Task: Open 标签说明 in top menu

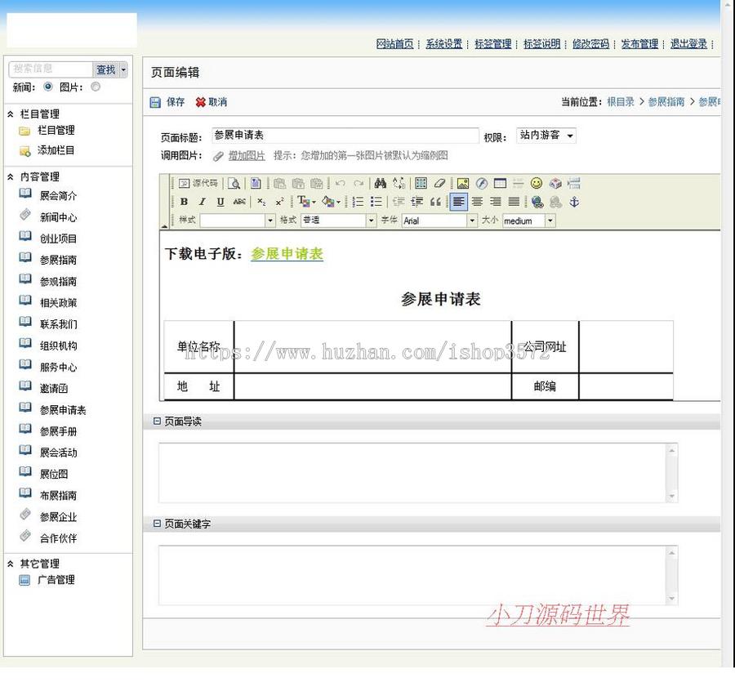Action: coord(542,44)
